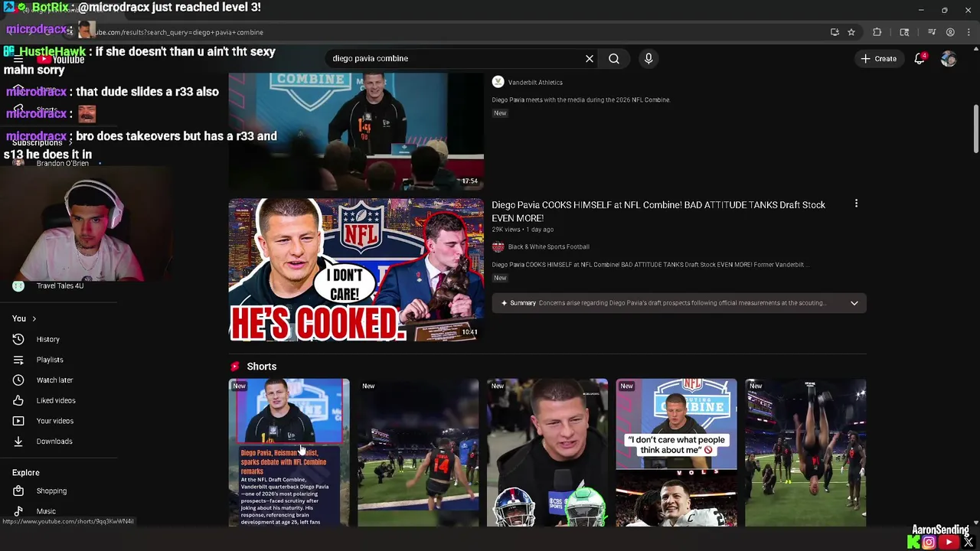
Task: Open Shopping via the bag icon
Action: click(x=18, y=491)
